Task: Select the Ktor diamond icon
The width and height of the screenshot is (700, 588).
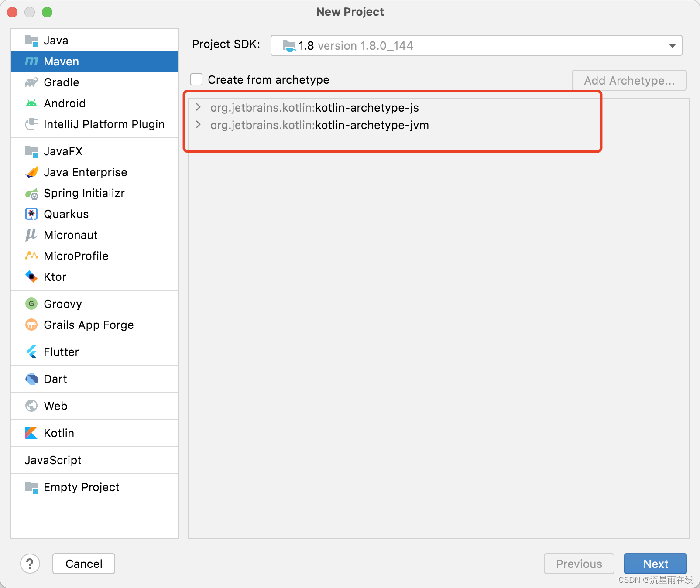Action: pos(31,277)
